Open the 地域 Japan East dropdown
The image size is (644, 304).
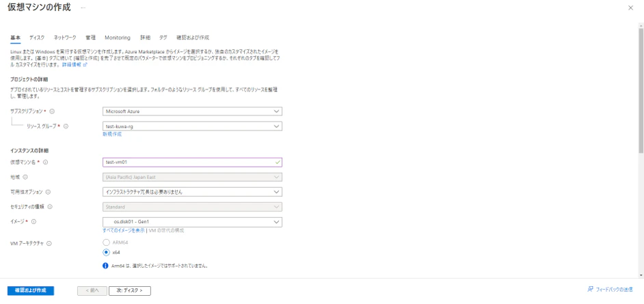(x=192, y=177)
